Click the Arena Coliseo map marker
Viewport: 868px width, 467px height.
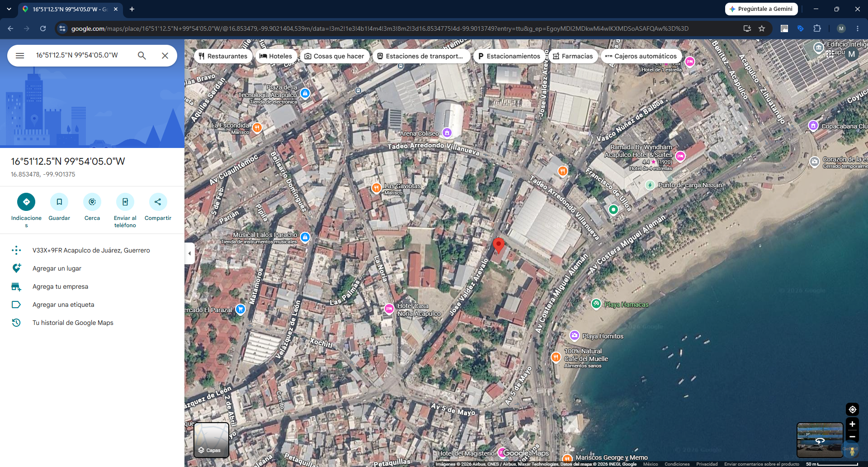click(447, 133)
